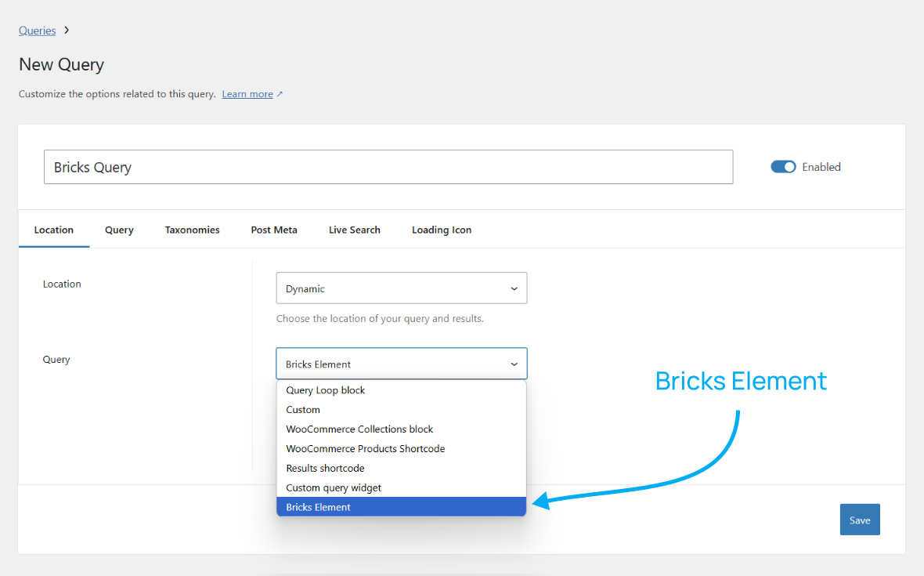Viewport: 924px width, 576px height.
Task: Switch to the Query tab
Action: coord(119,230)
